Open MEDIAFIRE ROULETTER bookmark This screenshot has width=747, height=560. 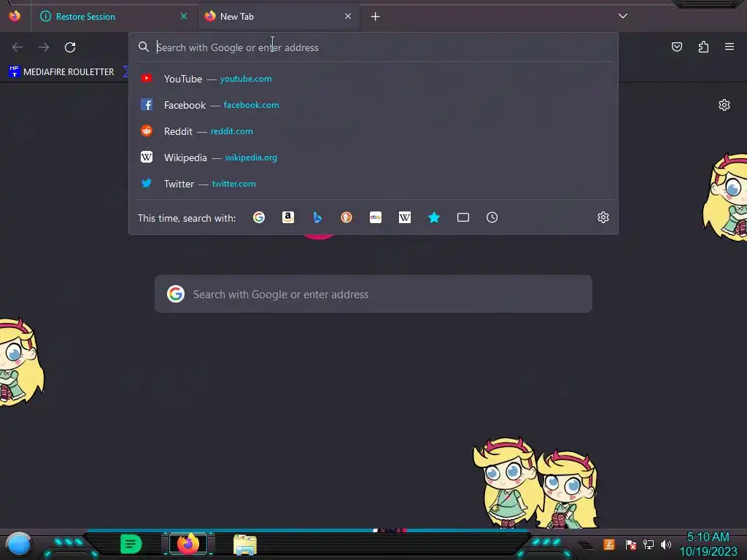pos(61,72)
